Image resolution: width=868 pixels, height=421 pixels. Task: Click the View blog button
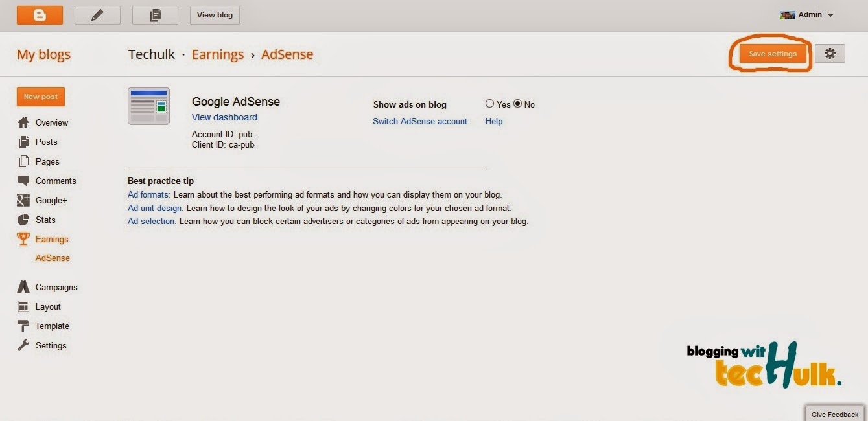[215, 15]
